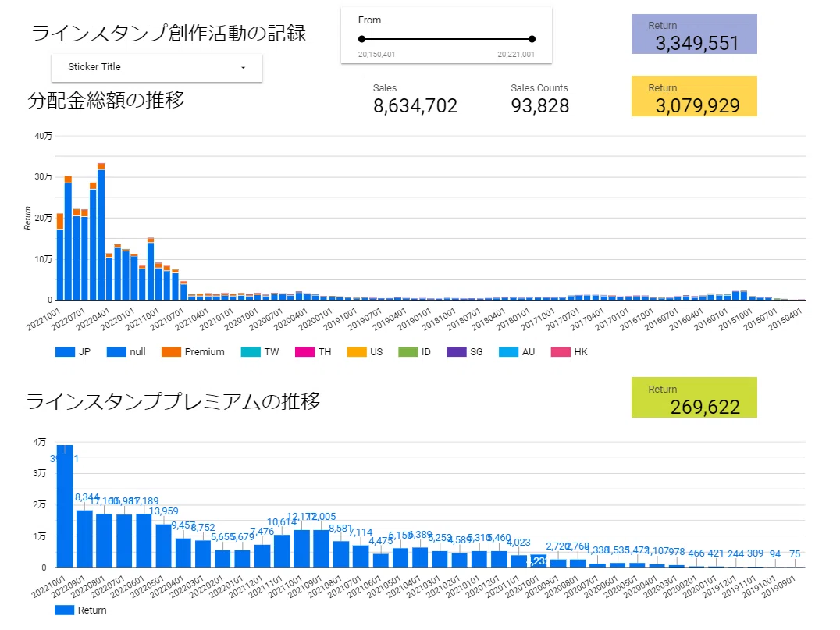This screenshot has width=840, height=630.
Task: Click the 309 value label
Action: [756, 553]
